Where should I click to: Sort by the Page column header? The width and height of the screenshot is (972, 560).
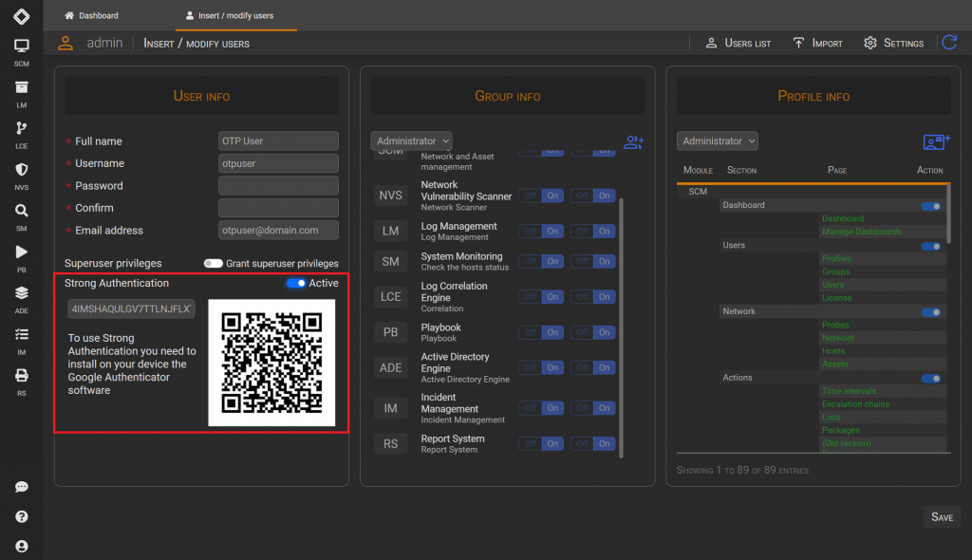pyautogui.click(x=837, y=170)
